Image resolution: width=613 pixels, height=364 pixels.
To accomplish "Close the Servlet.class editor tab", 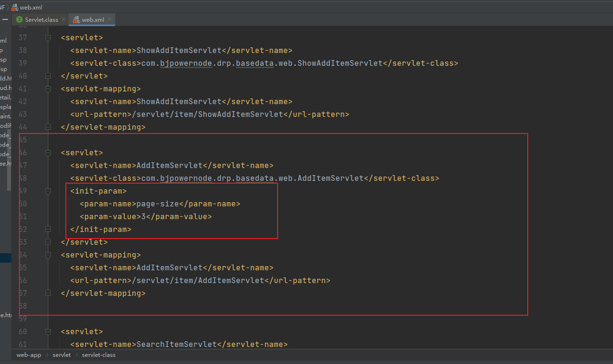I will (64, 19).
